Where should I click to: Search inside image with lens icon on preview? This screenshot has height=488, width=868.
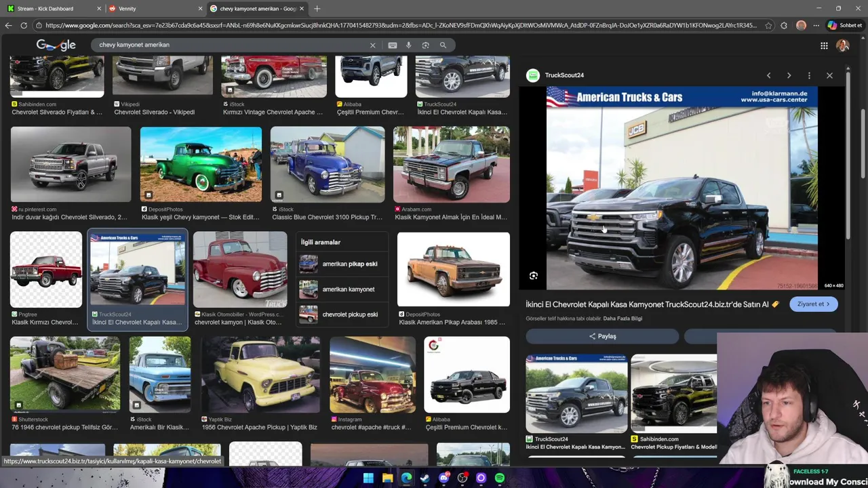click(534, 276)
